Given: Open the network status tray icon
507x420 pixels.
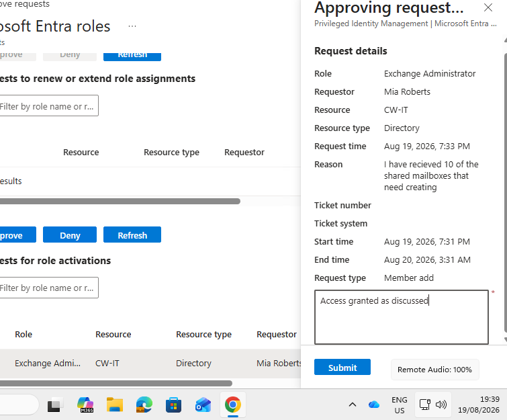Looking at the screenshot, I should coord(424,405).
